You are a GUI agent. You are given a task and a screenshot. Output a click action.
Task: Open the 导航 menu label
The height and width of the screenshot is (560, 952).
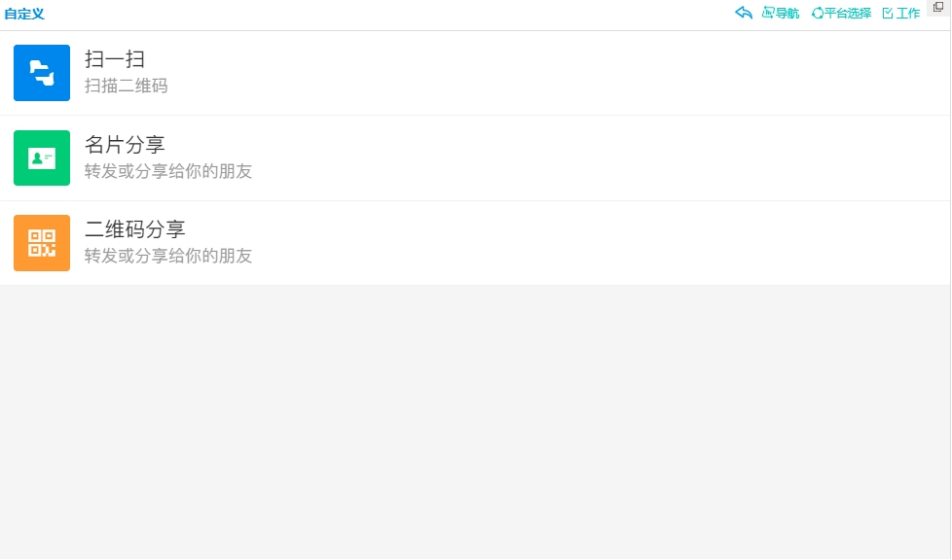tap(787, 13)
